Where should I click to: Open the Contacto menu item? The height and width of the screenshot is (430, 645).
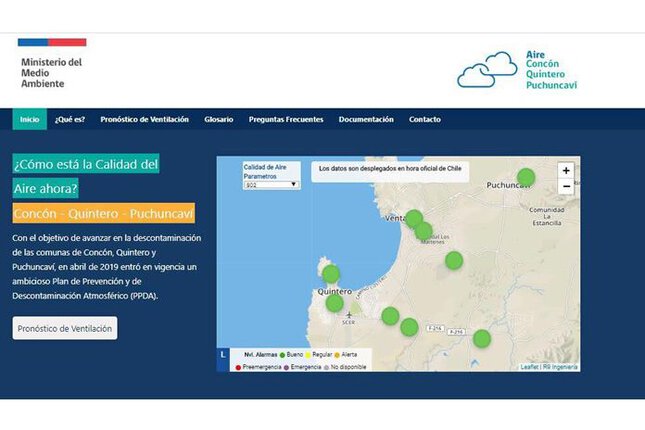pyautogui.click(x=425, y=119)
